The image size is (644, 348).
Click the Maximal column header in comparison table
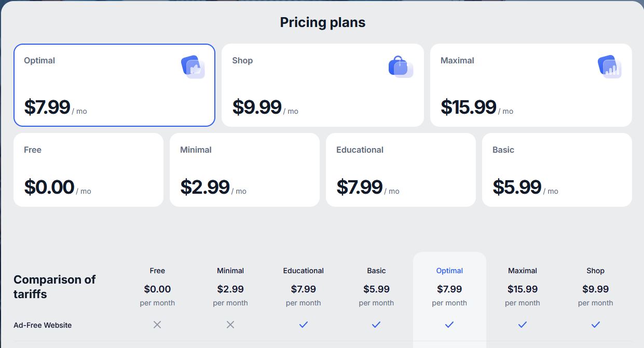pos(523,271)
